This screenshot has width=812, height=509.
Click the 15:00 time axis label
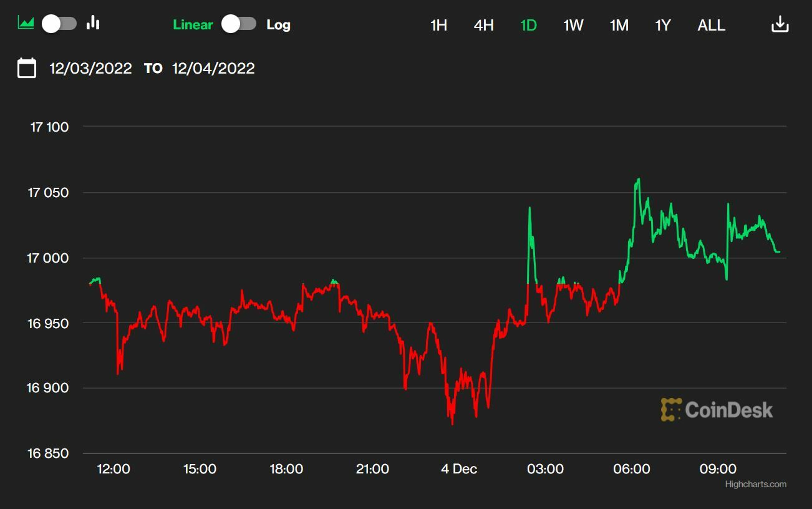pos(200,469)
